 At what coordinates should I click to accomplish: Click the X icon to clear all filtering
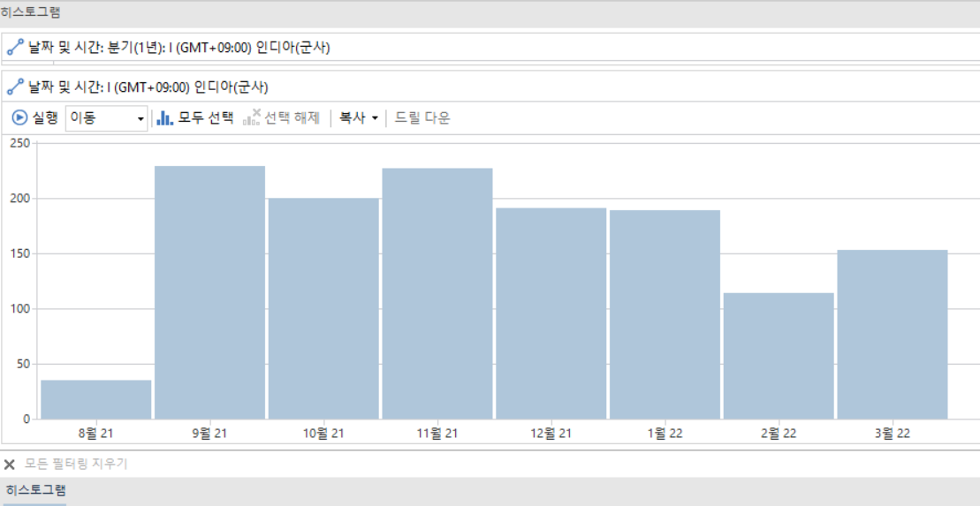tap(10, 464)
